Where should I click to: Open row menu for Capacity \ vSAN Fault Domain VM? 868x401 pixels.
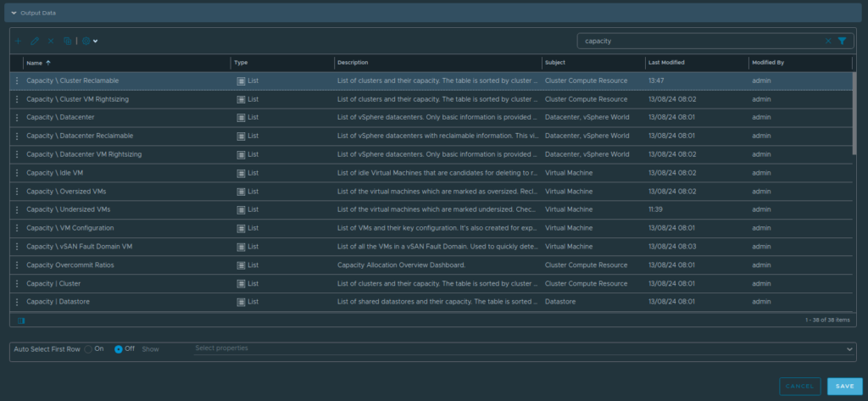(17, 247)
